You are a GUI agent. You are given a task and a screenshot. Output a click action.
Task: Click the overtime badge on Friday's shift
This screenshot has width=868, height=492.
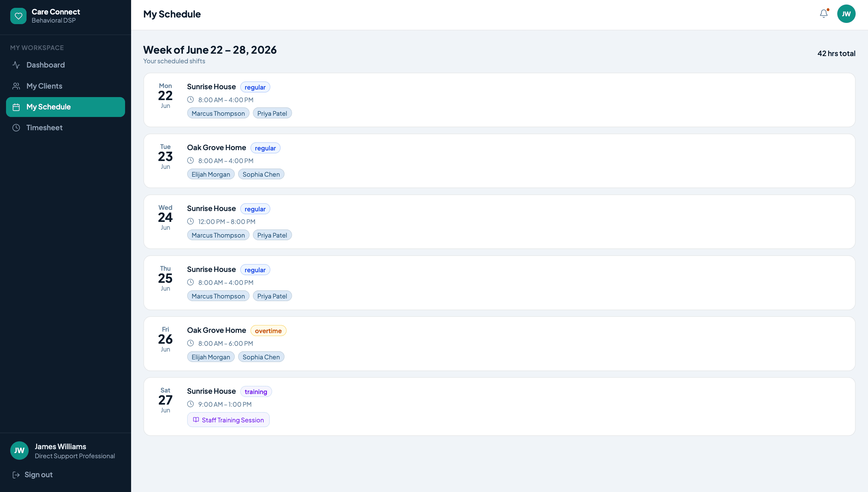point(268,330)
